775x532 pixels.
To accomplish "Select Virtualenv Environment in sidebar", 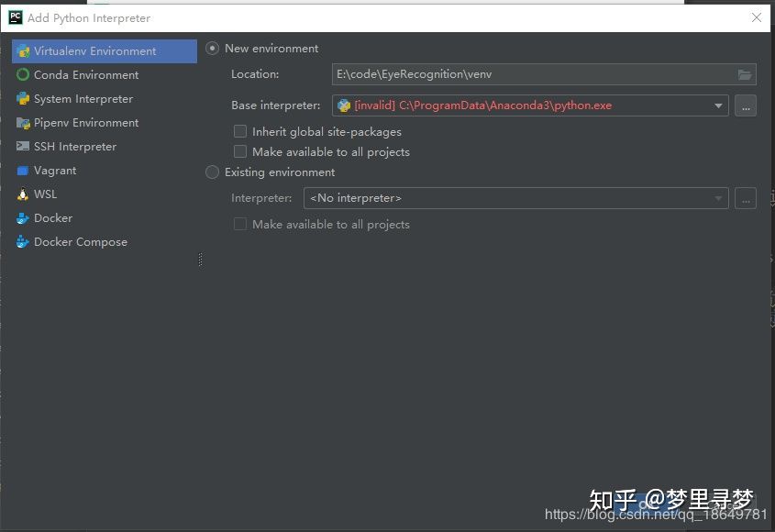I will [105, 51].
